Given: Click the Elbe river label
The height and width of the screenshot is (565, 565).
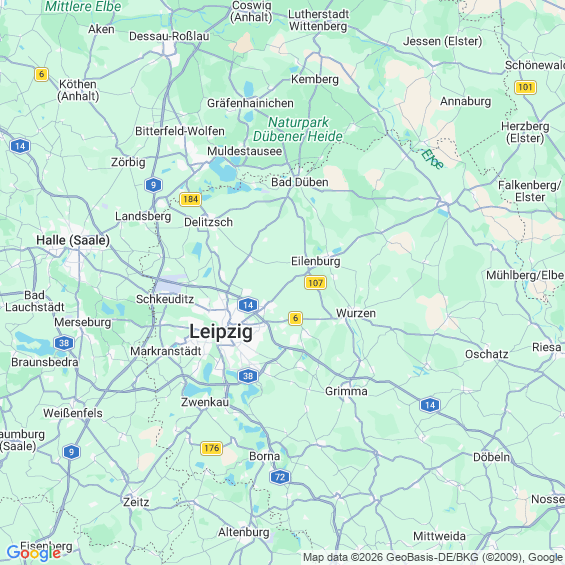Looking at the screenshot, I should click(432, 159).
